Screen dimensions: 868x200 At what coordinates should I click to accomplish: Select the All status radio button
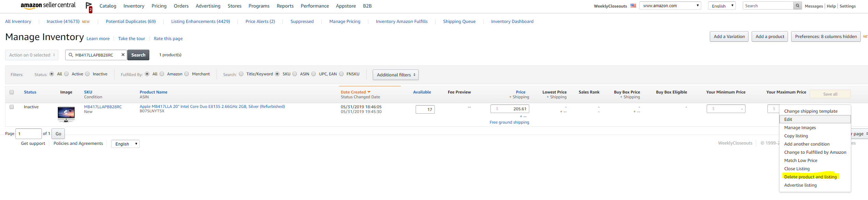(x=52, y=74)
